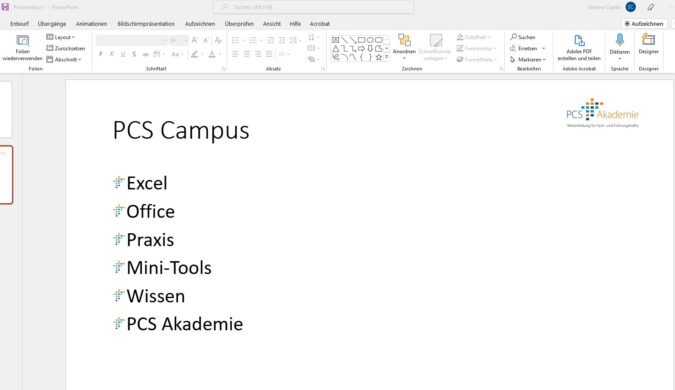Image resolution: width=675 pixels, height=390 pixels.
Task: Expand the shapes gallery more button
Action: click(x=387, y=57)
